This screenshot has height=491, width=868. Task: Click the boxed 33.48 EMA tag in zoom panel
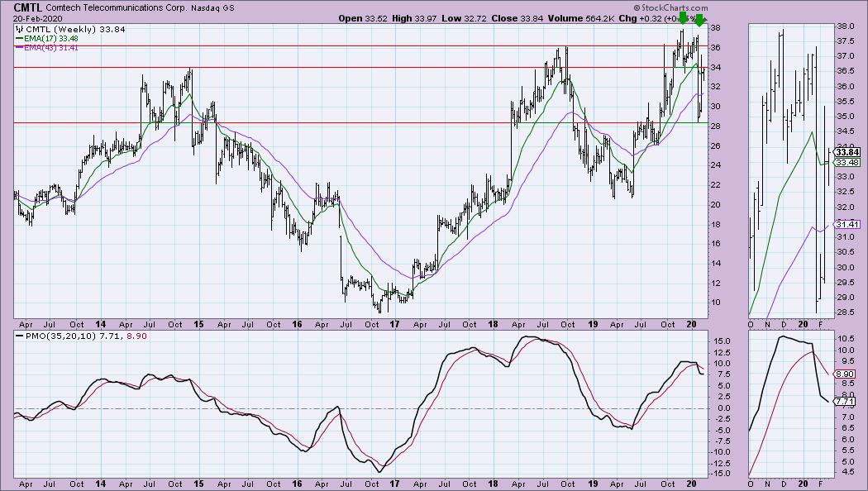pyautogui.click(x=847, y=162)
